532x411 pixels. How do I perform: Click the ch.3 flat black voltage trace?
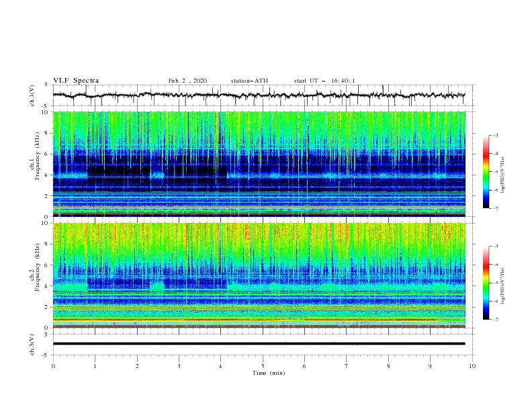(259, 344)
